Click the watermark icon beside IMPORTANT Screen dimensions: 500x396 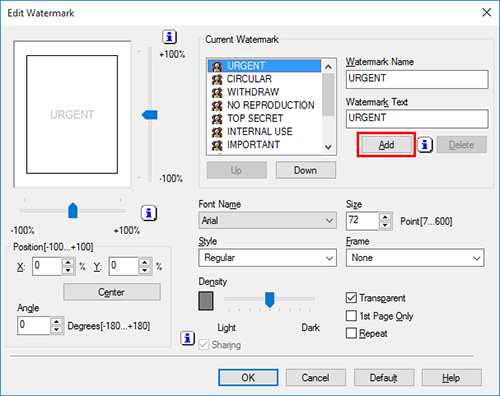[217, 145]
